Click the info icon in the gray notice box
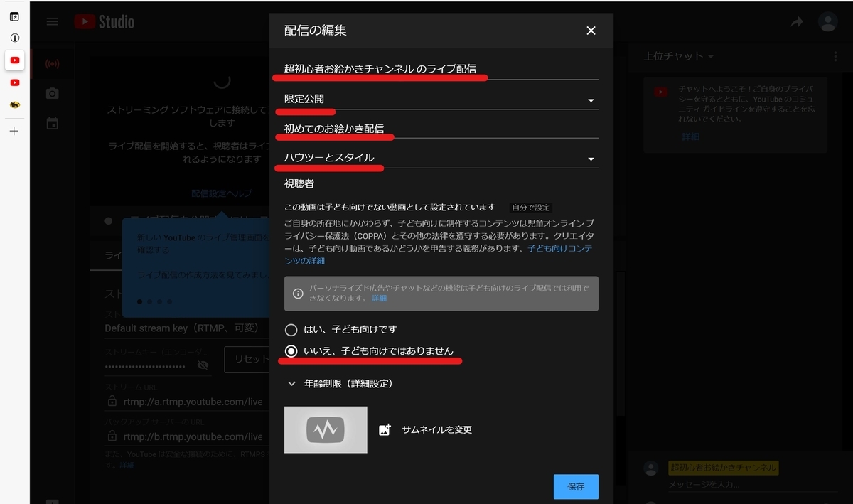 (x=299, y=293)
